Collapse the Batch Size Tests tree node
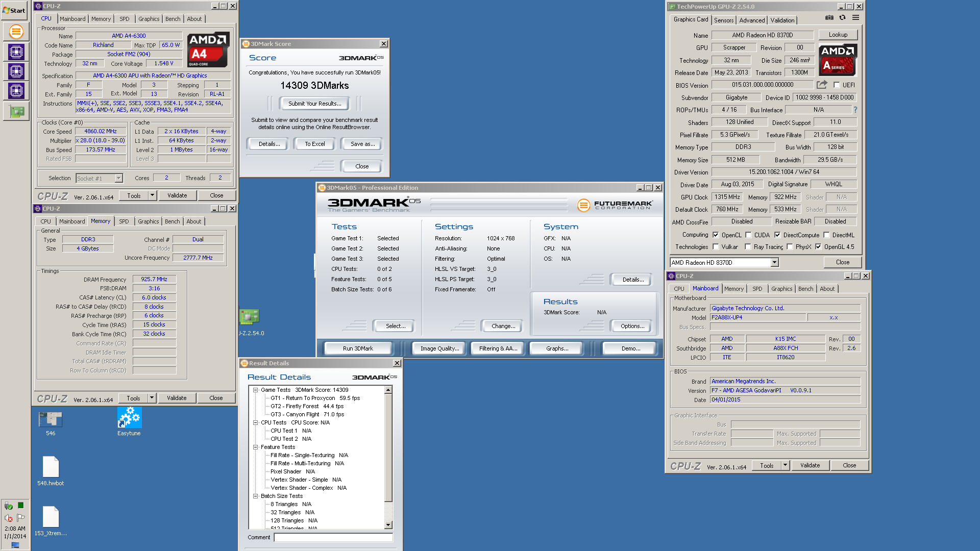 [256, 496]
